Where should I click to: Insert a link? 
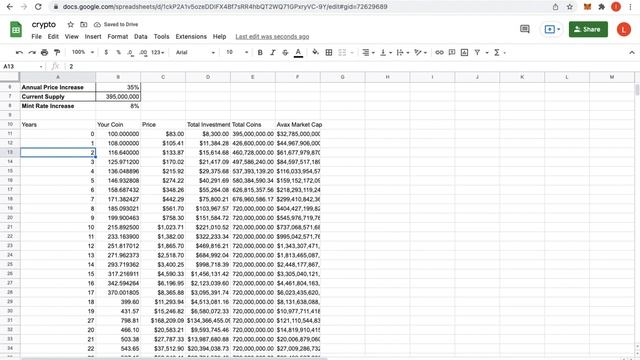coord(439,52)
